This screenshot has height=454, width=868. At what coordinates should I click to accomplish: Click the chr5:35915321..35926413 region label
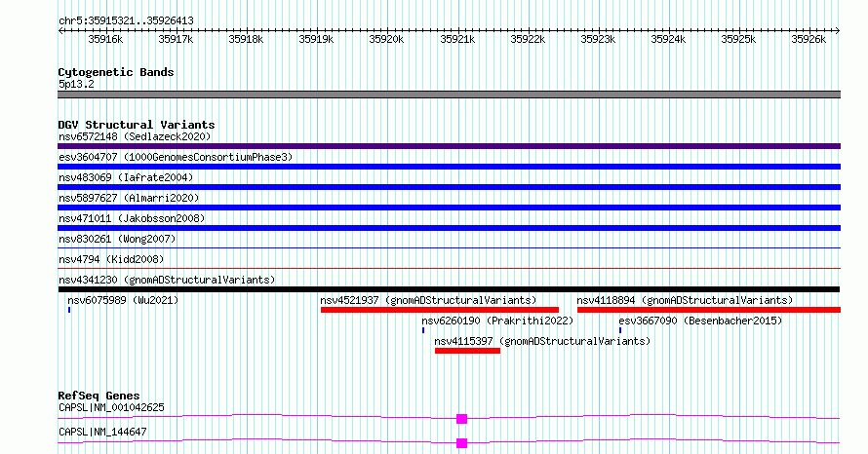[126, 20]
